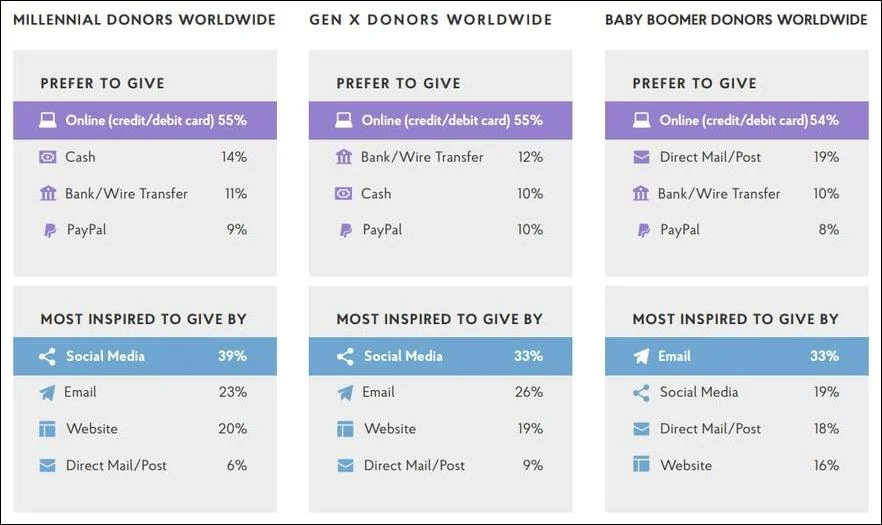Click the Cash icon in Gen X panel
The height and width of the screenshot is (525, 882).
[x=344, y=194]
